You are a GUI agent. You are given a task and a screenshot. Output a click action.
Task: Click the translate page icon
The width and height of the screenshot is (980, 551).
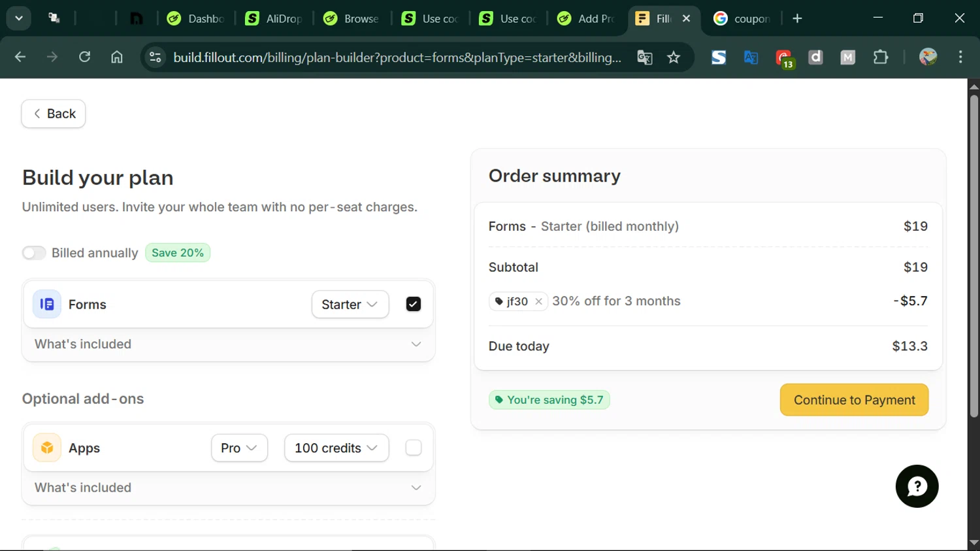pyautogui.click(x=645, y=58)
